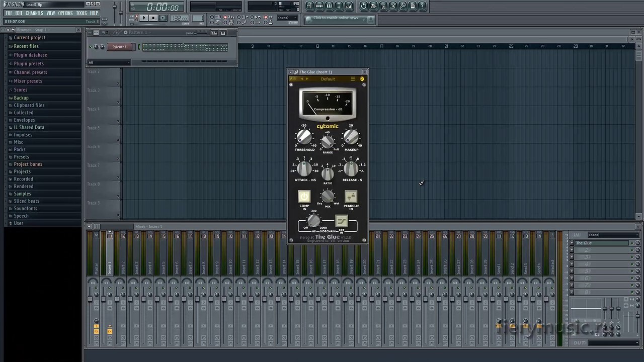644x362 pixels.
Task: Click The Glue hamburger menu icon
Action: tap(353, 79)
